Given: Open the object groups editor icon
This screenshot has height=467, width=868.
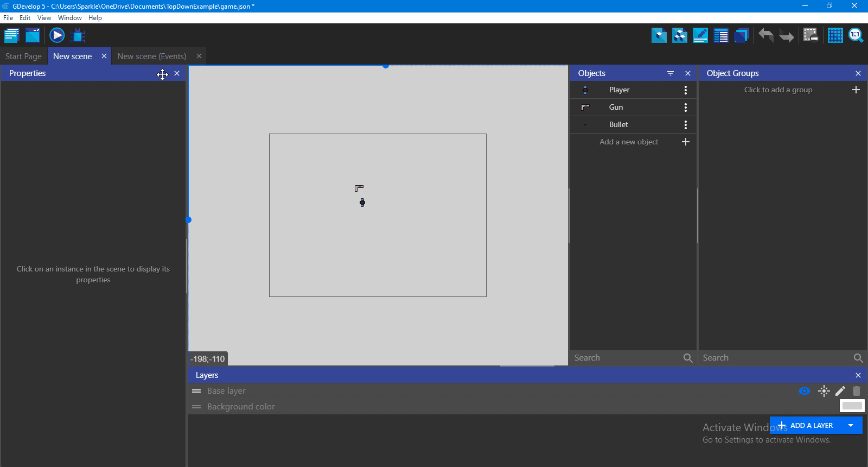Looking at the screenshot, I should pyautogui.click(x=680, y=35).
